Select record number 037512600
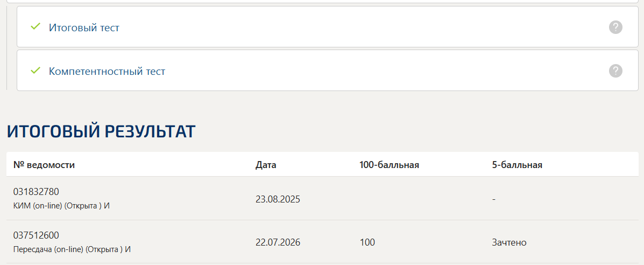The width and height of the screenshot is (644, 265). click(x=36, y=235)
